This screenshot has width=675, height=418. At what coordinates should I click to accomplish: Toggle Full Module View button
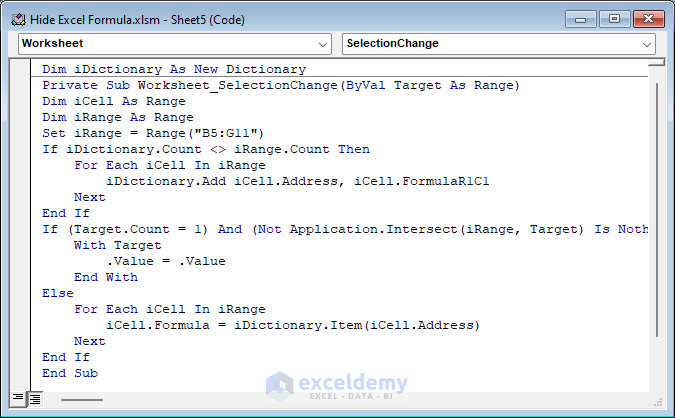click(x=34, y=399)
